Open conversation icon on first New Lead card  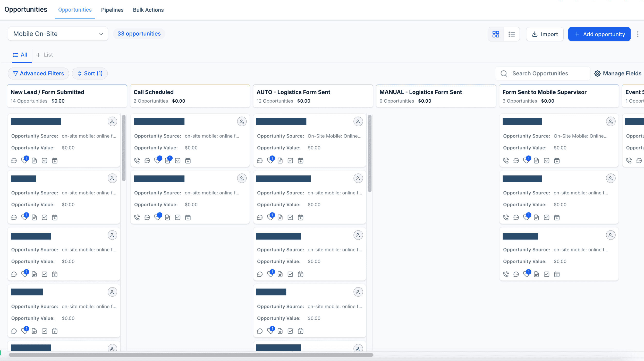tap(14, 161)
